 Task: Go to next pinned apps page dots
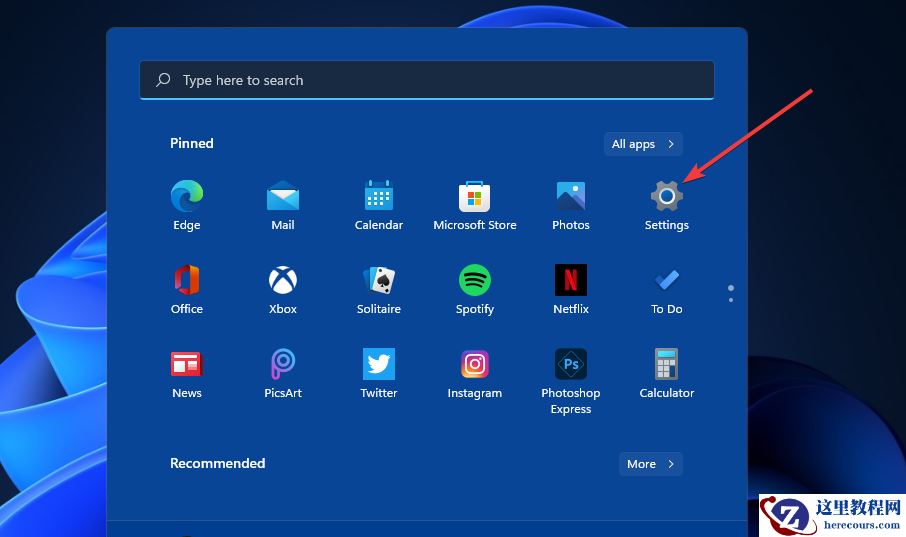pos(731,293)
